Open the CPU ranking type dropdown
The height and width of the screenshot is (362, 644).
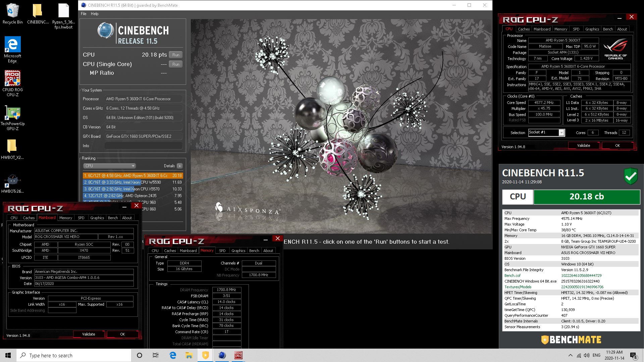point(109,166)
